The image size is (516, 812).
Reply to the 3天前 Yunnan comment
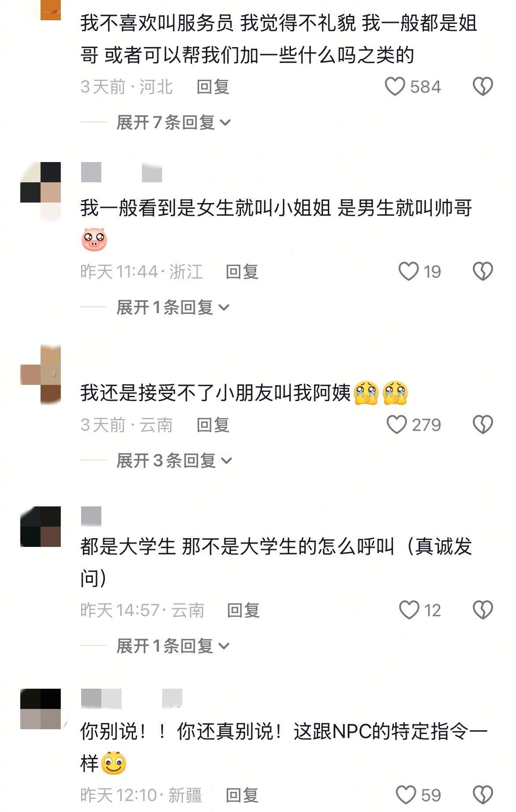213,425
